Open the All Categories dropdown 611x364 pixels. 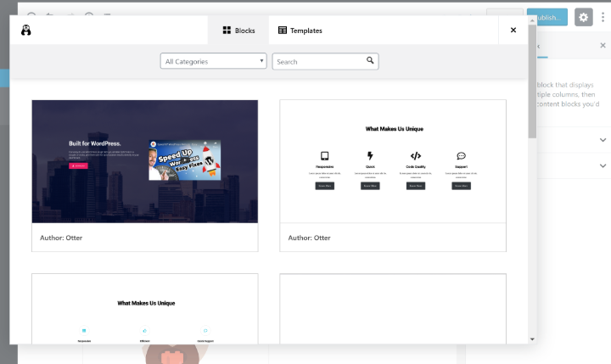[214, 61]
